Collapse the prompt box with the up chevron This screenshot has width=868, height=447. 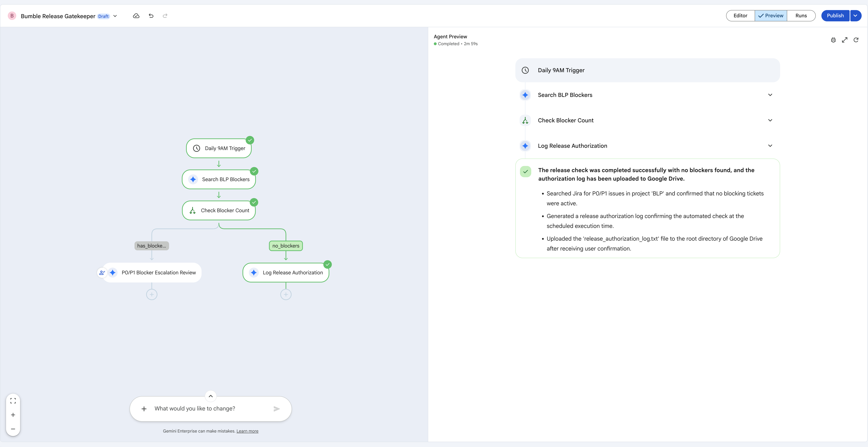pos(211,397)
